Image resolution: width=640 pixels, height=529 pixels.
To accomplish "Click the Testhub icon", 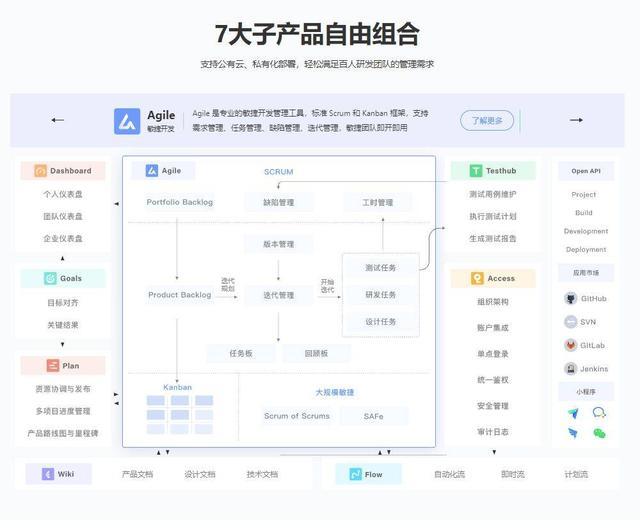I will click(x=476, y=171).
